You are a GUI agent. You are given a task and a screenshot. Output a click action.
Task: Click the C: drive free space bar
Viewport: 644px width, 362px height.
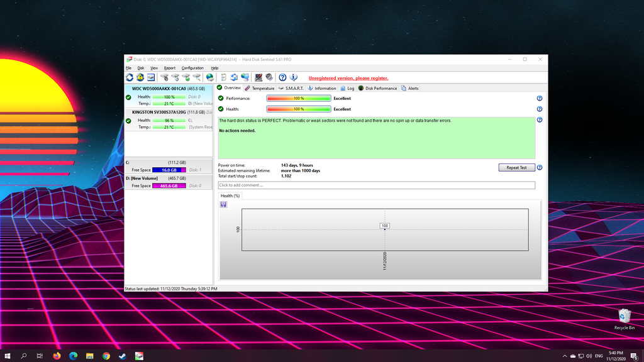[x=170, y=170]
